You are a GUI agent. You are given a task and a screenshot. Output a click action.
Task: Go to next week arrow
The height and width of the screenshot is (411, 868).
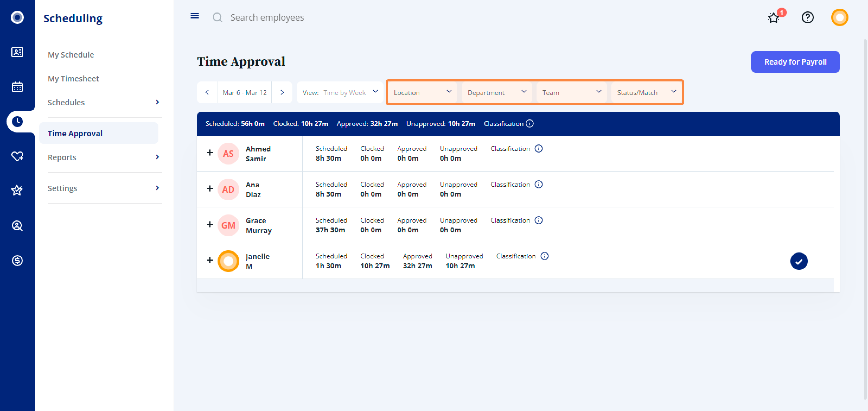(x=282, y=92)
